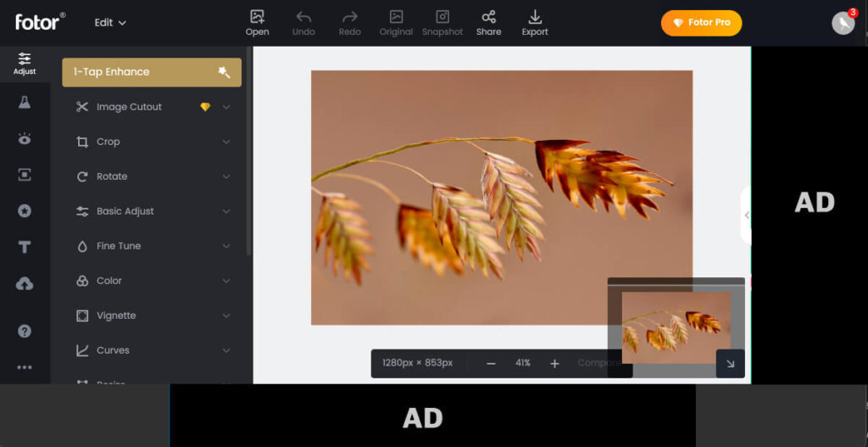The width and height of the screenshot is (868, 447).
Task: Click Snapshot in the top toolbar
Action: 442,23
